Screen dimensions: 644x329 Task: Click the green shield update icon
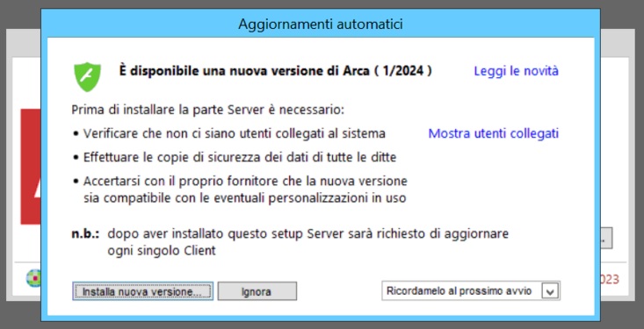point(87,76)
